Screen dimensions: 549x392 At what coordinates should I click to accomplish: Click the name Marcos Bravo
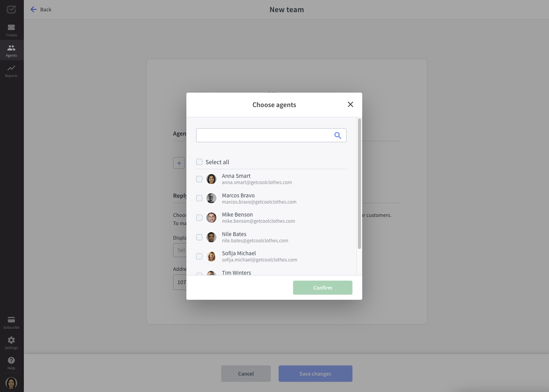pyautogui.click(x=238, y=195)
